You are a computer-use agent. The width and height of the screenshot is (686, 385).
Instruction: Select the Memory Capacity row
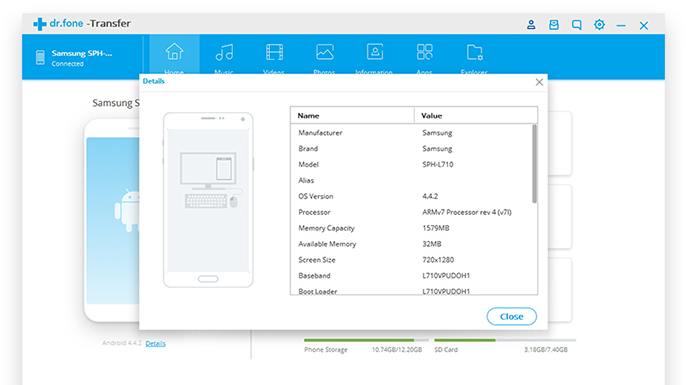coord(411,228)
